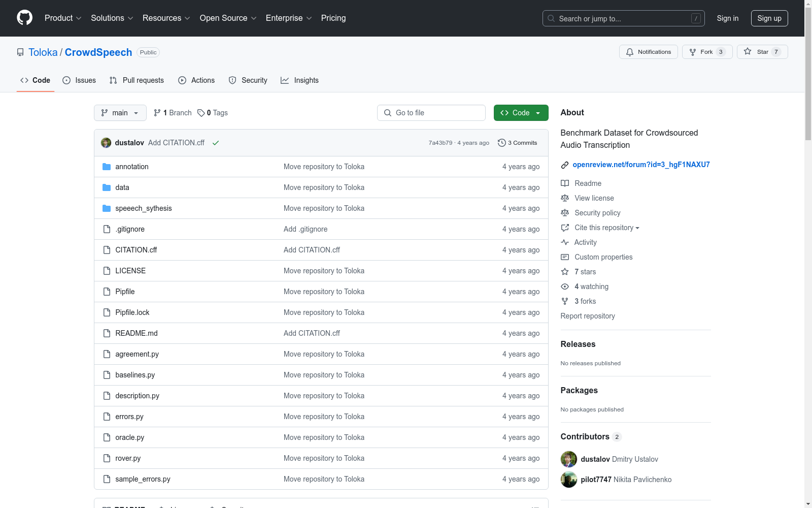Click the book icon next to Readme
812x508 pixels.
click(565, 183)
